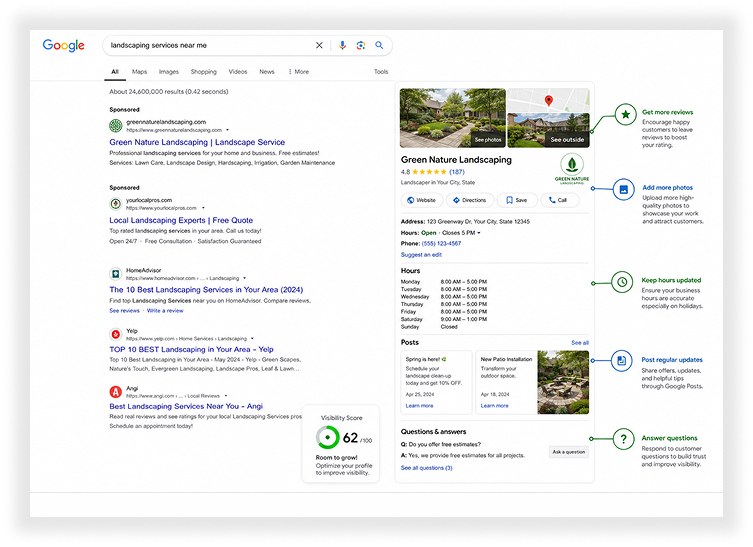Expand the Angi result options arrow
The width and height of the screenshot is (753, 547).
click(x=226, y=396)
